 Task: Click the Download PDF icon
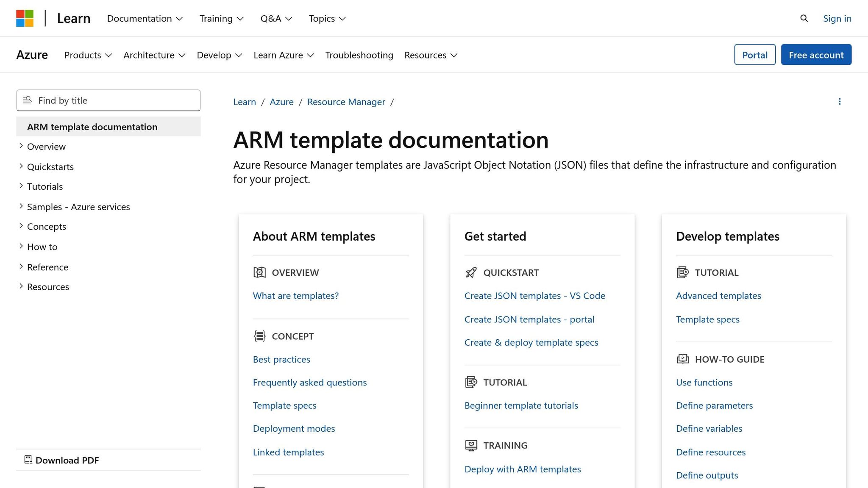click(28, 460)
